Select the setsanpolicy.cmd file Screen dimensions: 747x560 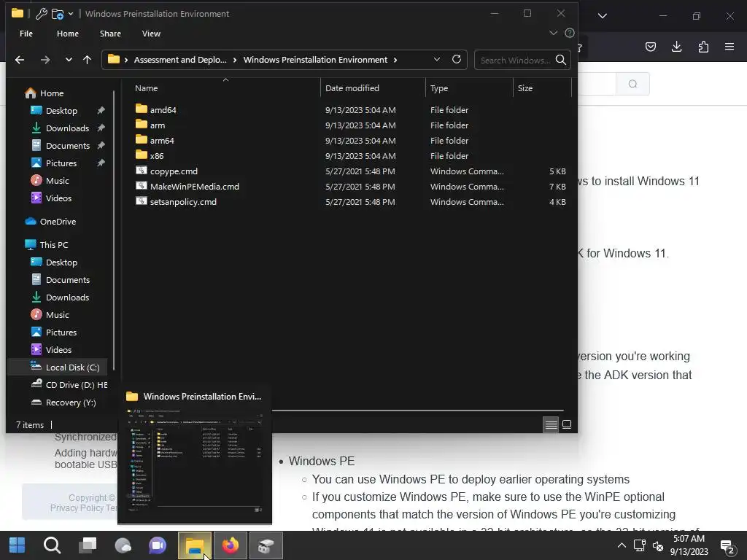tap(183, 202)
